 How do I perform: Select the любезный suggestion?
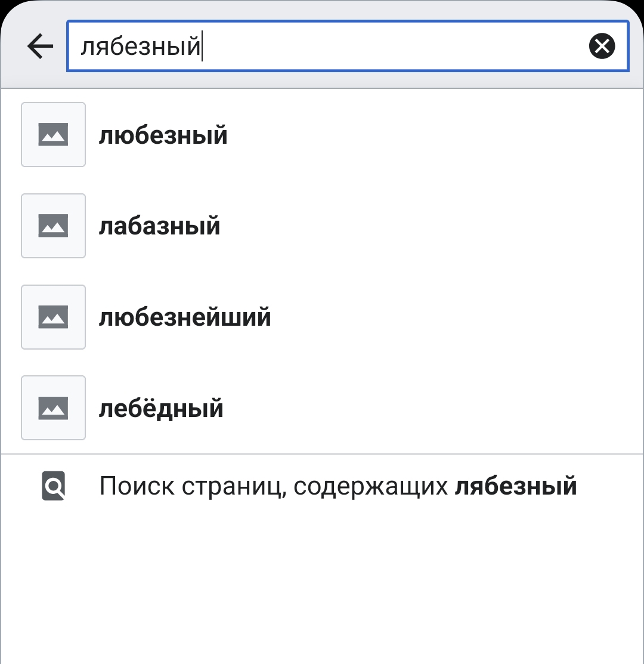click(163, 136)
